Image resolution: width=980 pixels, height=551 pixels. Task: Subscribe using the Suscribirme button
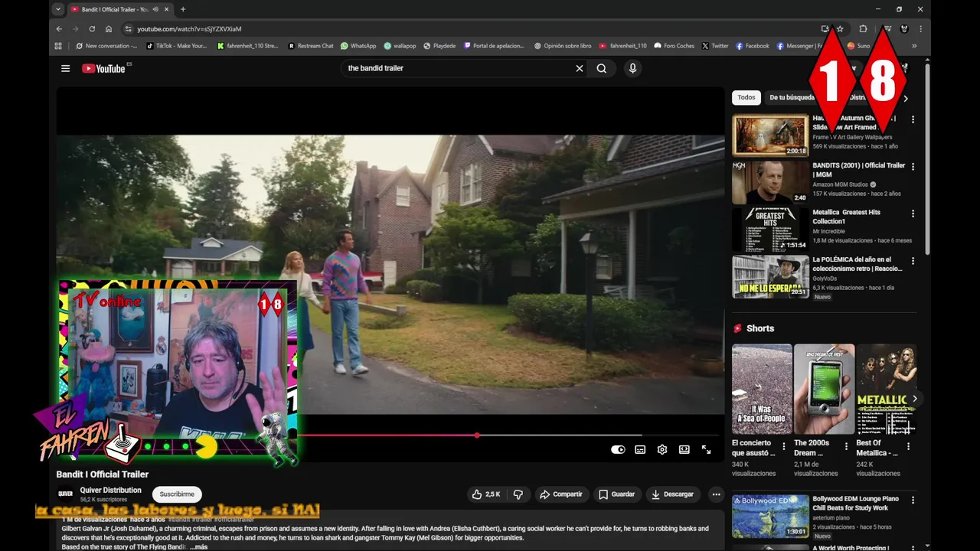pos(177,494)
